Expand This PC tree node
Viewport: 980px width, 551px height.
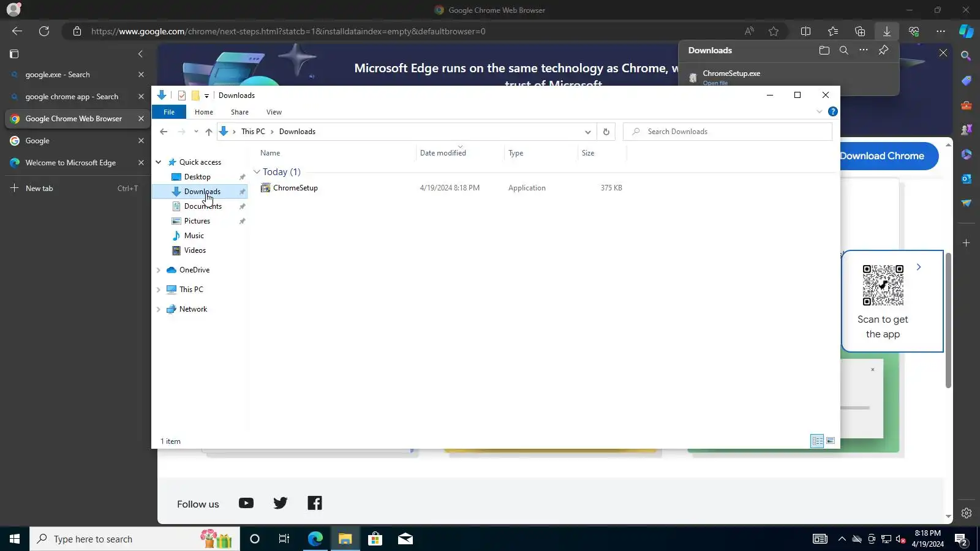click(x=159, y=290)
